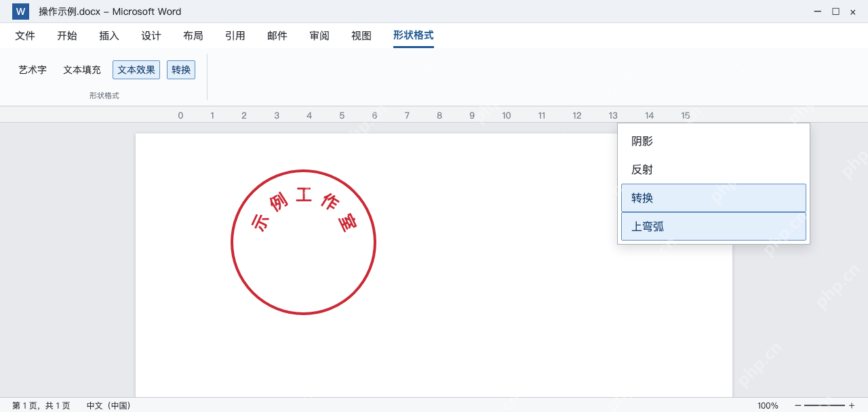Choose 阴影 in the effects menu

(713, 141)
